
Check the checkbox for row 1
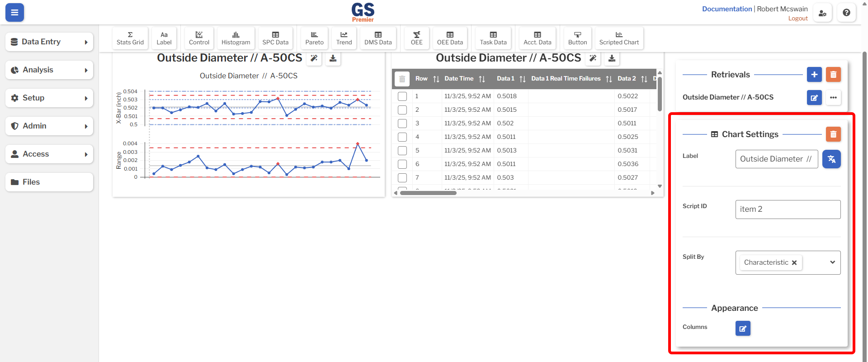tap(402, 96)
